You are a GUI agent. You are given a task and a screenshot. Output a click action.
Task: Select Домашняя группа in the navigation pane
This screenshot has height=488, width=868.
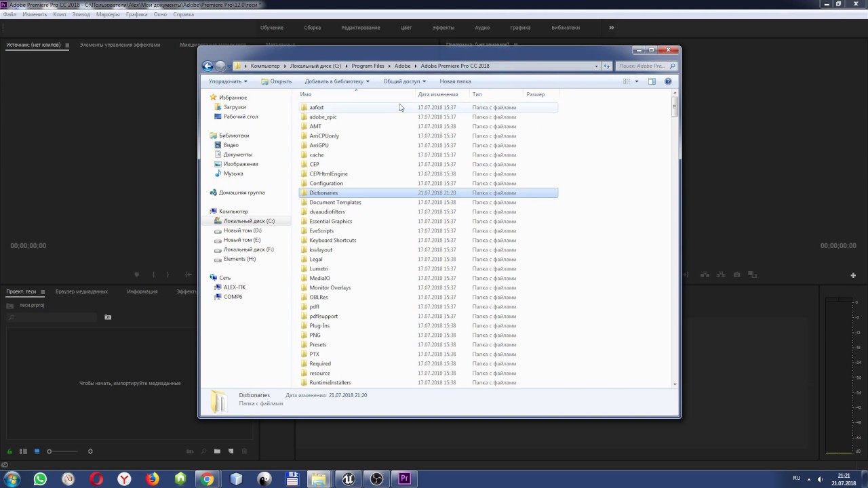[241, 192]
